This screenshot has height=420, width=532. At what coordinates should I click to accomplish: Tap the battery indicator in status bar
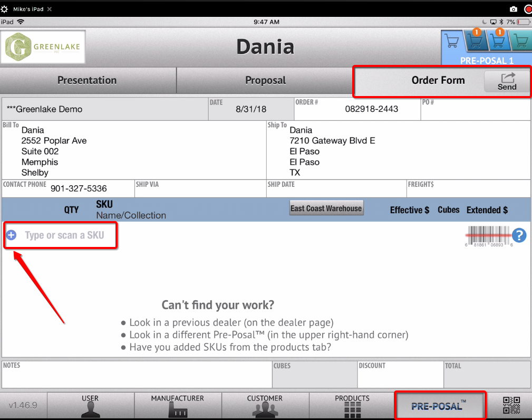tap(523, 22)
